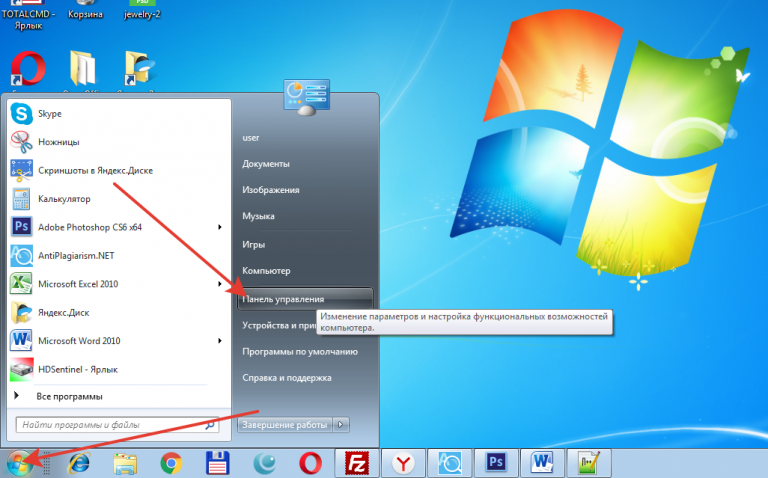
Task: Open Музыка in Start menu
Action: click(258, 216)
